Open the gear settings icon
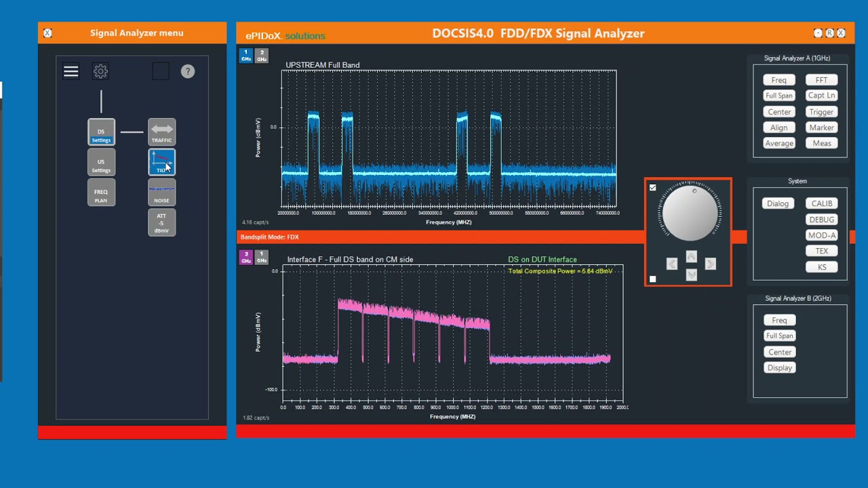Image resolution: width=868 pixels, height=488 pixels. pyautogui.click(x=100, y=71)
